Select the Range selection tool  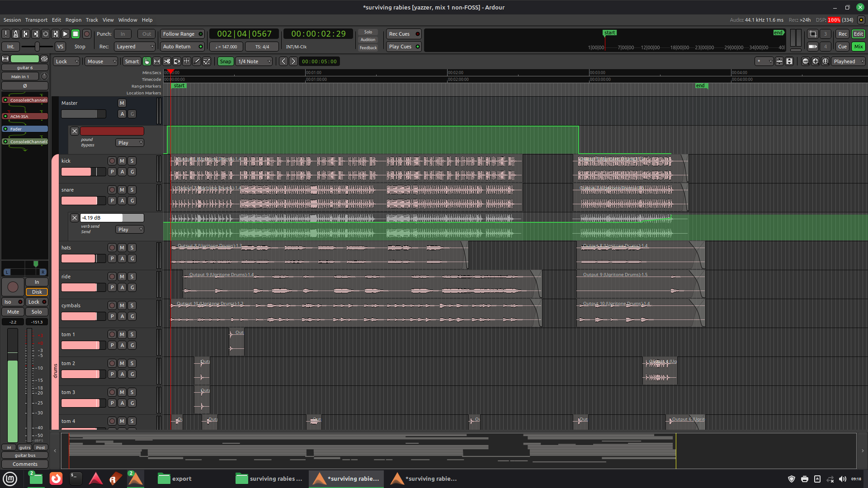(x=157, y=61)
